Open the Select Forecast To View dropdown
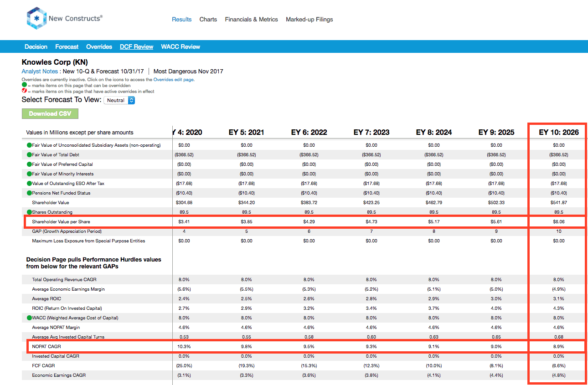588x385 pixels. pyautogui.click(x=119, y=100)
